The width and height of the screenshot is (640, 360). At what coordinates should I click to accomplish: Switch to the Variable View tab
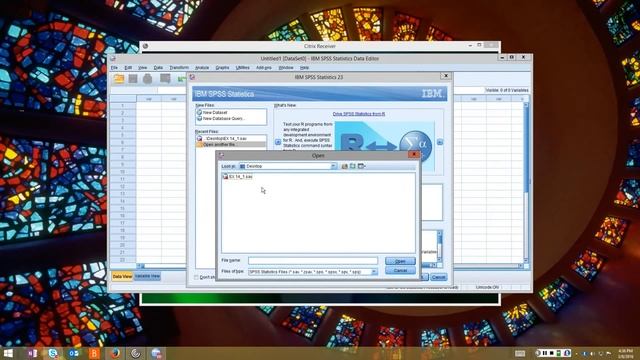click(147, 276)
